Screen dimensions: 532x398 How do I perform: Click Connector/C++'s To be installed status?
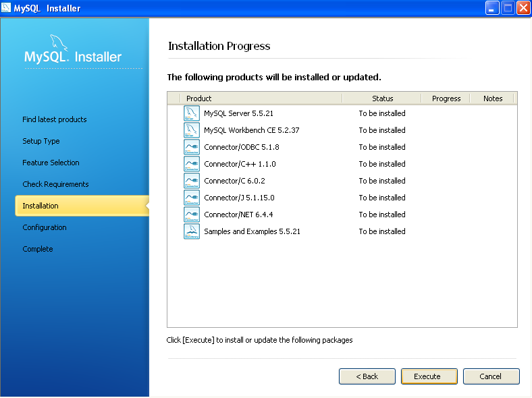[382, 164]
